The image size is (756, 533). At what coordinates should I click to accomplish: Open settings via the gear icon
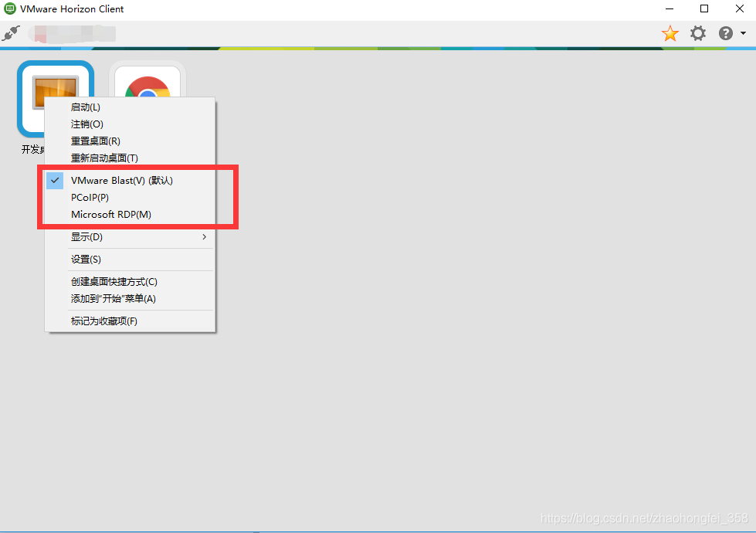tap(697, 33)
